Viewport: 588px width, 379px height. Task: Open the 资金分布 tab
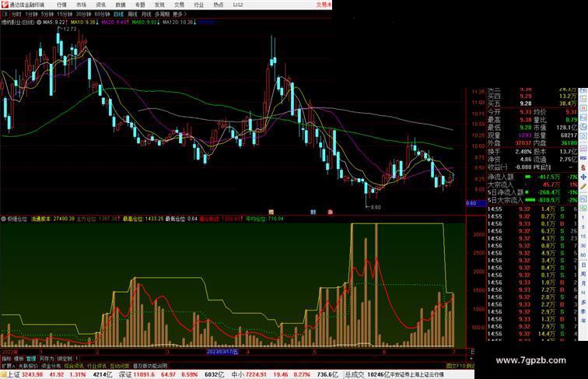[x=51, y=366]
